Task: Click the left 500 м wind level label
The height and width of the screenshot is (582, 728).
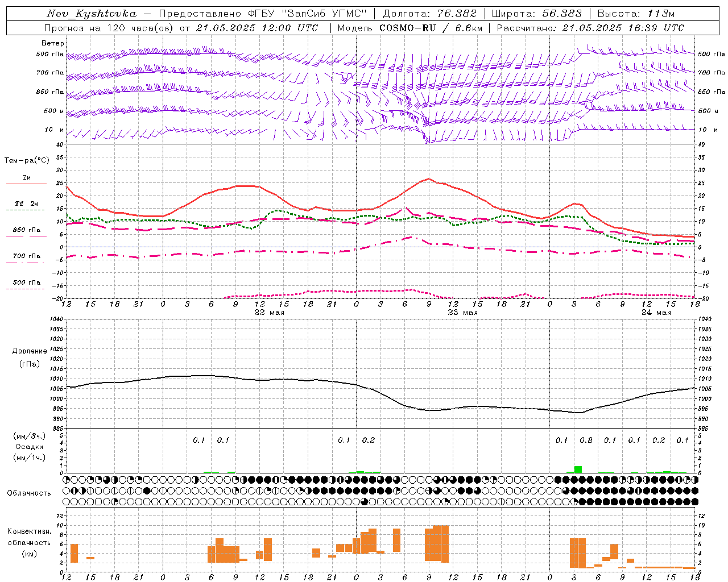Action: 54,111
